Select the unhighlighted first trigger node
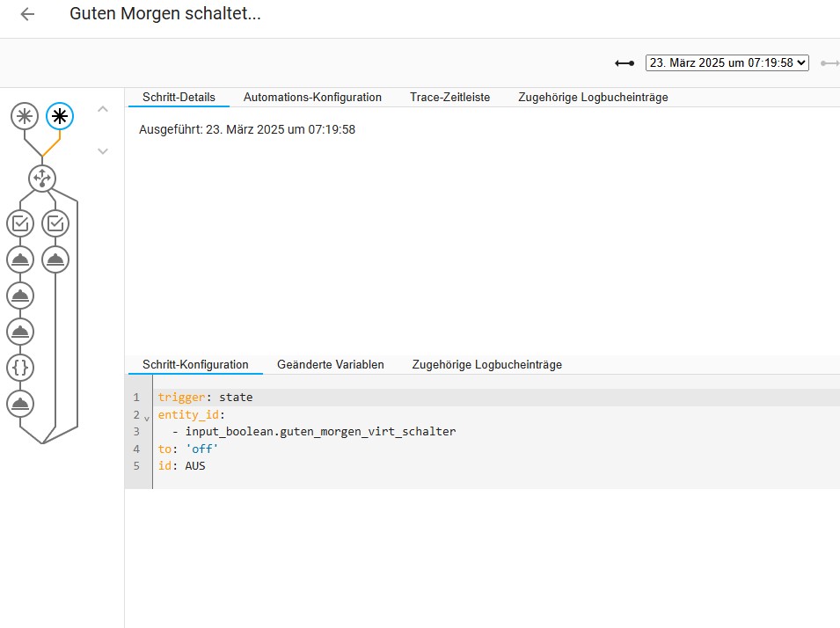Viewport: 840px width, 628px height. [x=25, y=115]
